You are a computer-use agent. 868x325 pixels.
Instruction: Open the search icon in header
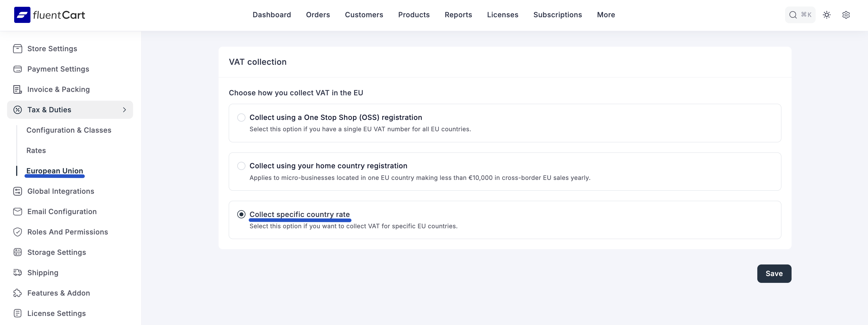click(x=793, y=15)
